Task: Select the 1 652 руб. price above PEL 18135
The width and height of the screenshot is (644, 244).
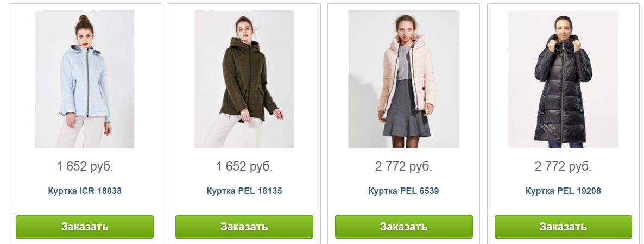Action: [244, 167]
